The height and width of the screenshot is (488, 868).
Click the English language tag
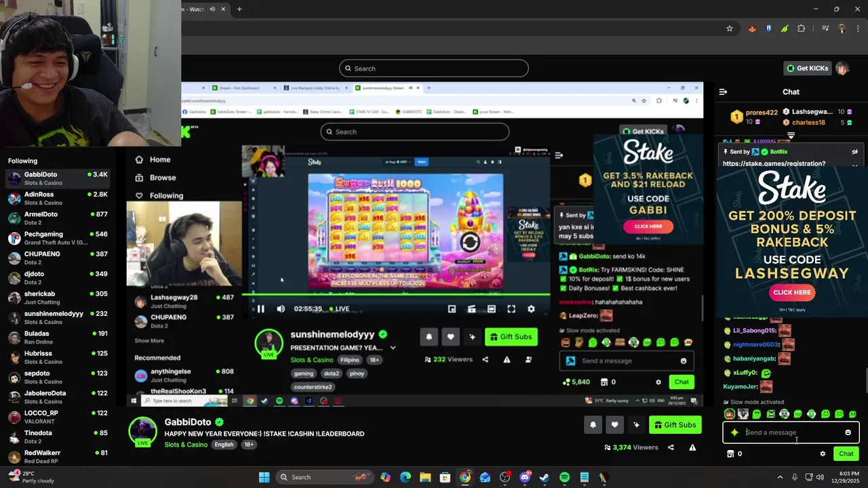click(224, 445)
